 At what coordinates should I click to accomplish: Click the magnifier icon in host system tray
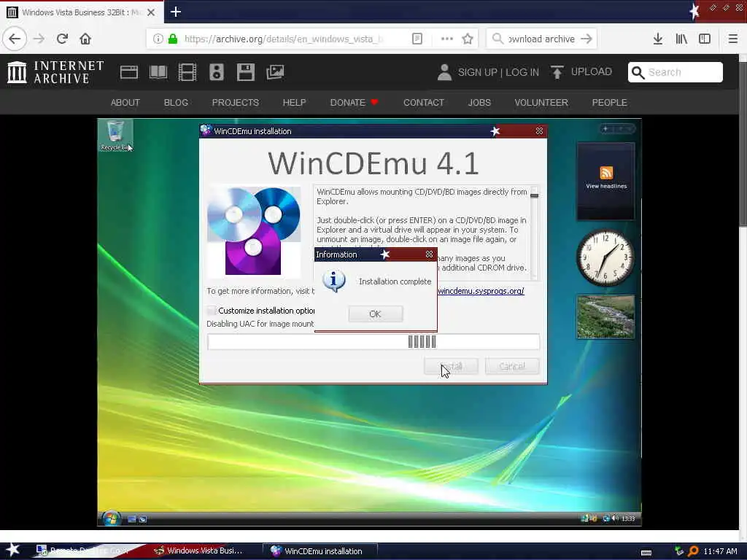coord(693,551)
